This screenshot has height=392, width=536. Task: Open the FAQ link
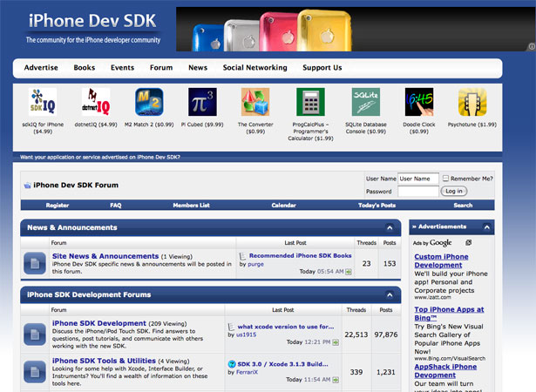pos(116,206)
